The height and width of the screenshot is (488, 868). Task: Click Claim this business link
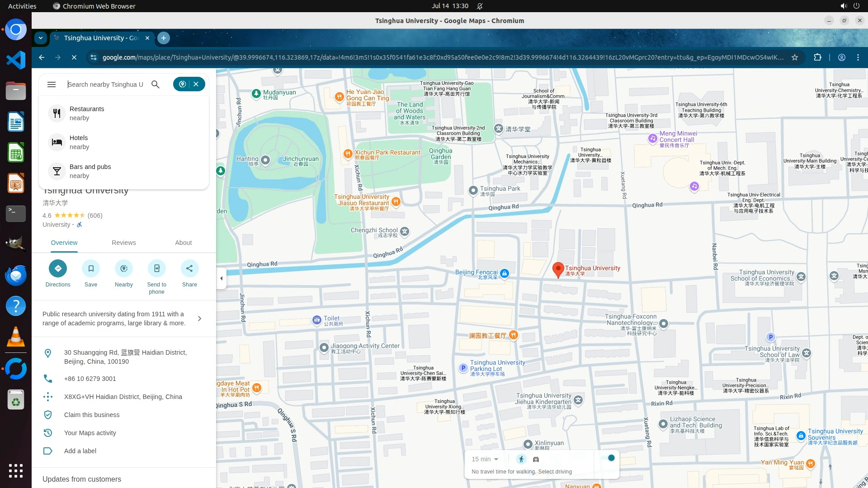pyautogui.click(x=92, y=415)
